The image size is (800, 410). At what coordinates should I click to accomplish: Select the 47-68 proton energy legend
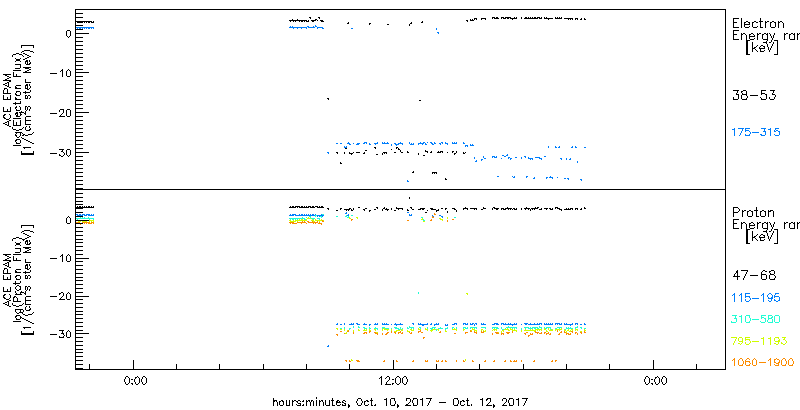[754, 276]
